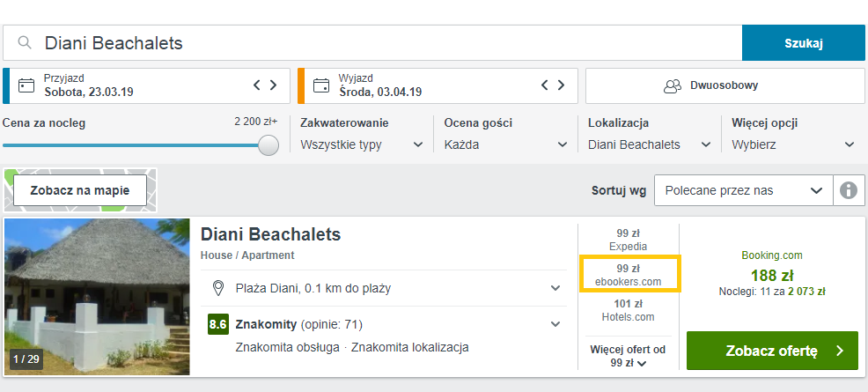Go to next check-in date
The height and width of the screenshot is (392, 868).
click(274, 85)
